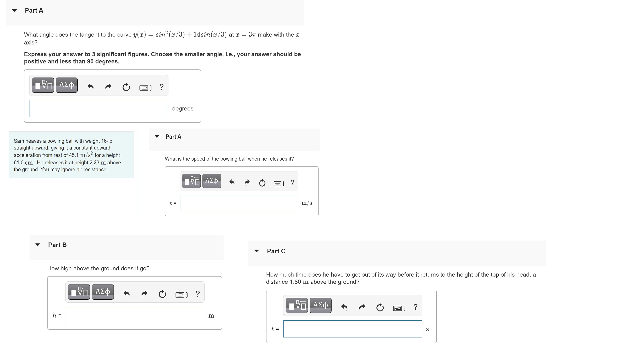Reset the answer in Part B's toolbar

pyautogui.click(x=162, y=294)
